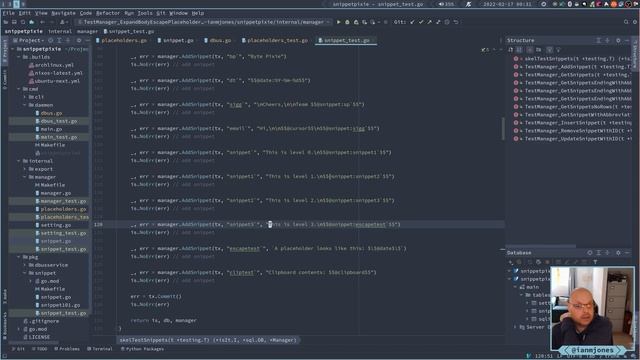Open Python Packages tool window
Screen dimensions: 640x360
point(142,349)
